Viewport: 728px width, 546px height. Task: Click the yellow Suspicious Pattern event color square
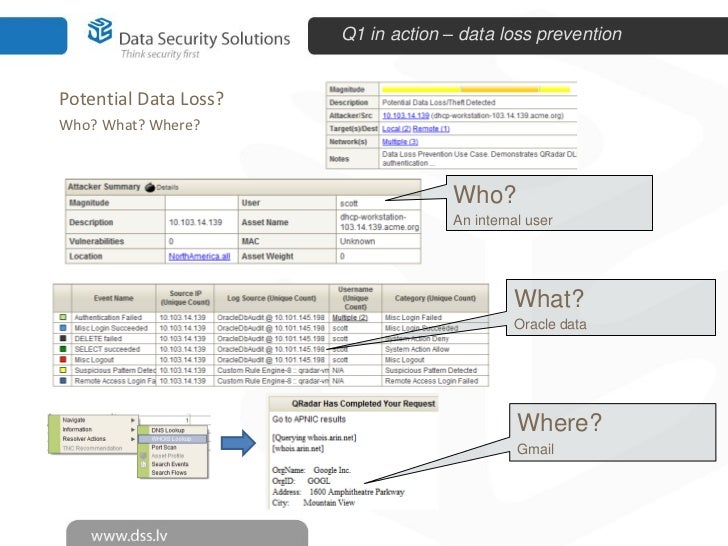pyautogui.click(x=63, y=370)
